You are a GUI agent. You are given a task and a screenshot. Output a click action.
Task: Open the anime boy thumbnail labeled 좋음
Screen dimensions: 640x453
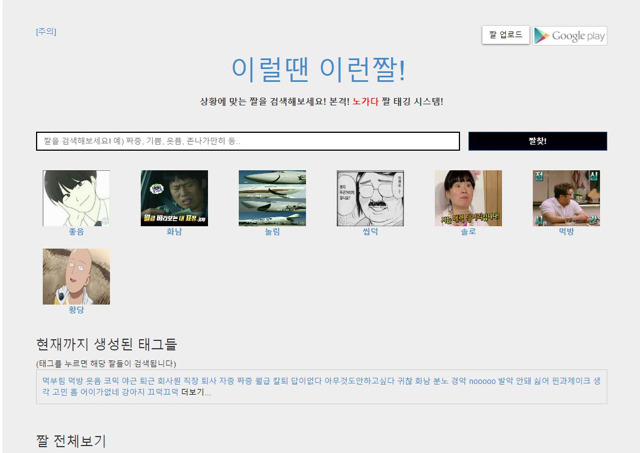tap(76, 198)
